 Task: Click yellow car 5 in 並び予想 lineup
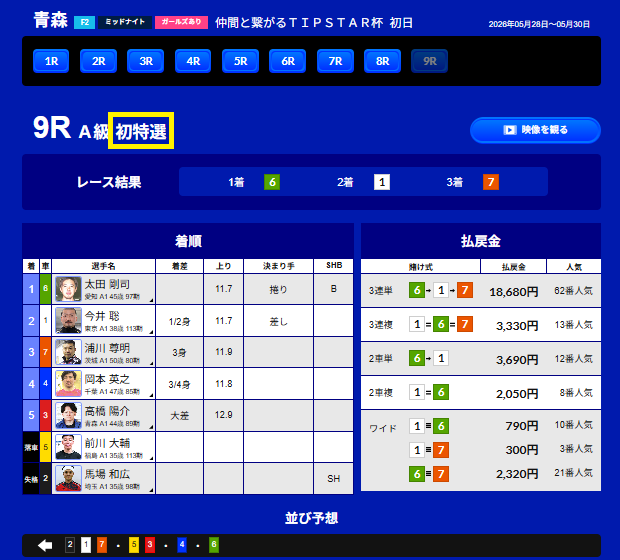point(134,545)
